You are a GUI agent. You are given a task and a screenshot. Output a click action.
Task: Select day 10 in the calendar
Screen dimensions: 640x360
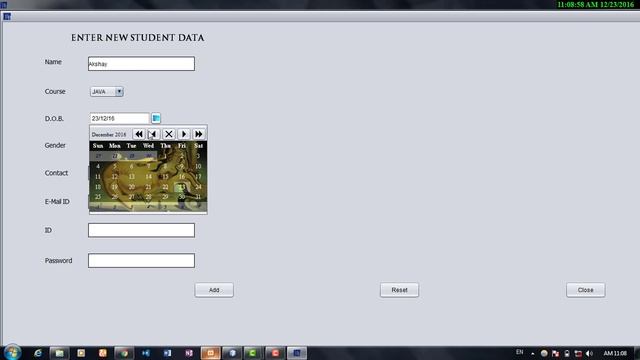click(198, 167)
